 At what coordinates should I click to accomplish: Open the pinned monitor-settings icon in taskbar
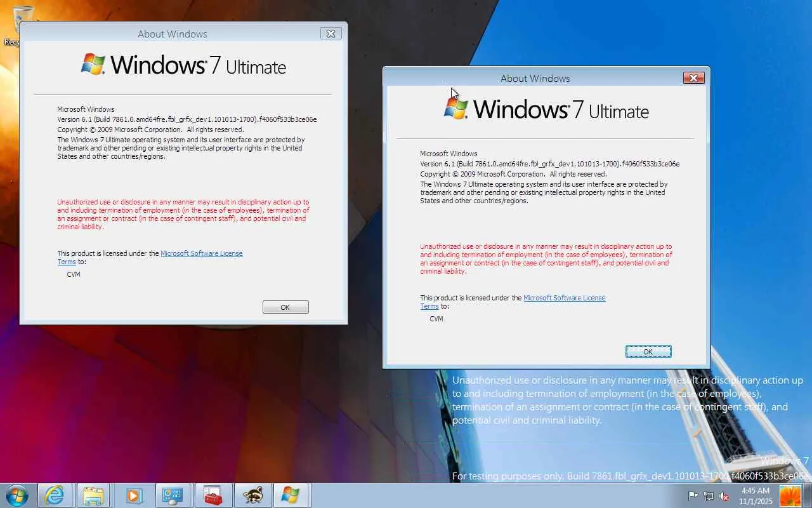173,495
